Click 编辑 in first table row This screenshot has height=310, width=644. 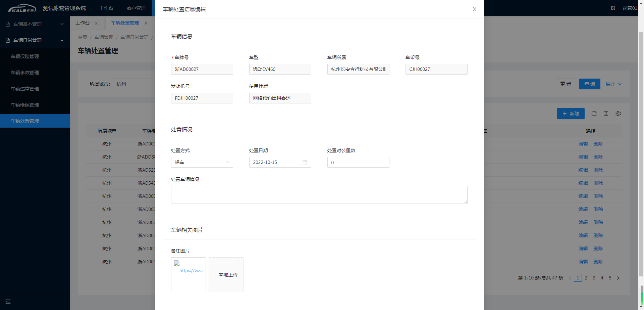point(583,144)
